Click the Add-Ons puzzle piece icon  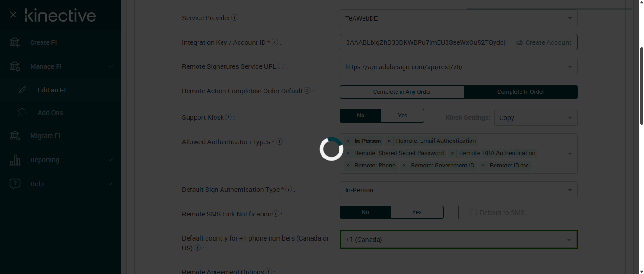22,113
